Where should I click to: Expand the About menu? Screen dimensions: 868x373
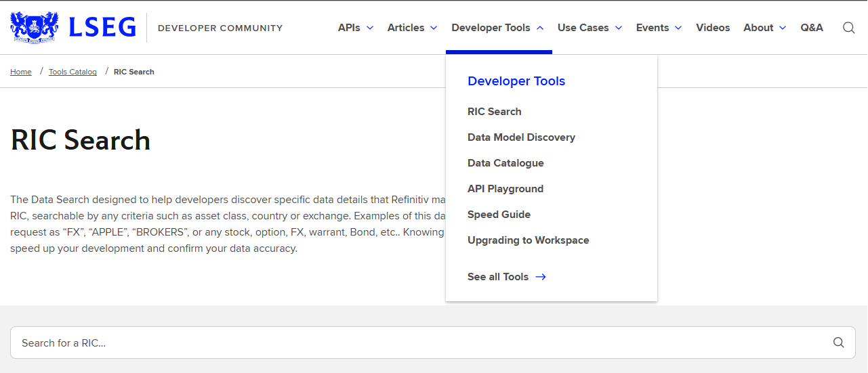click(765, 28)
